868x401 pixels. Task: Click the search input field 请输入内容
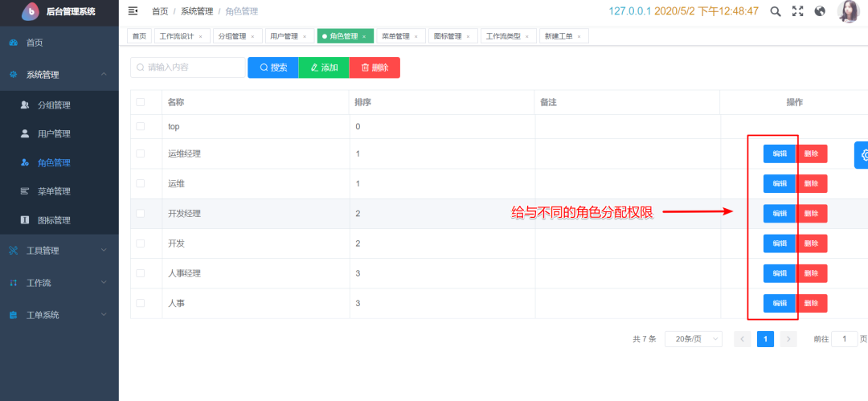click(x=187, y=68)
